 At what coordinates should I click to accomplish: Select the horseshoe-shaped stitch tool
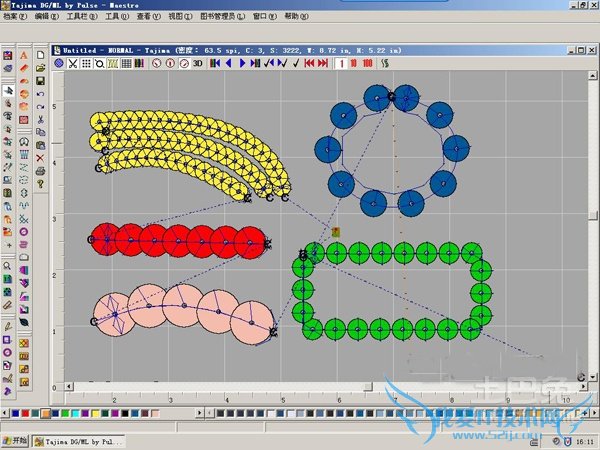click(x=24, y=142)
